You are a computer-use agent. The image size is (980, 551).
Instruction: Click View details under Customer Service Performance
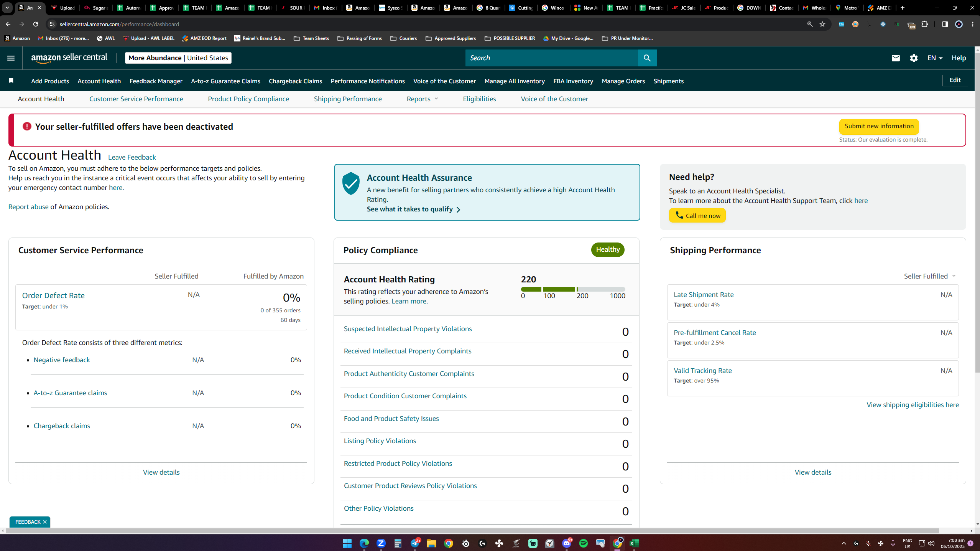pos(161,472)
